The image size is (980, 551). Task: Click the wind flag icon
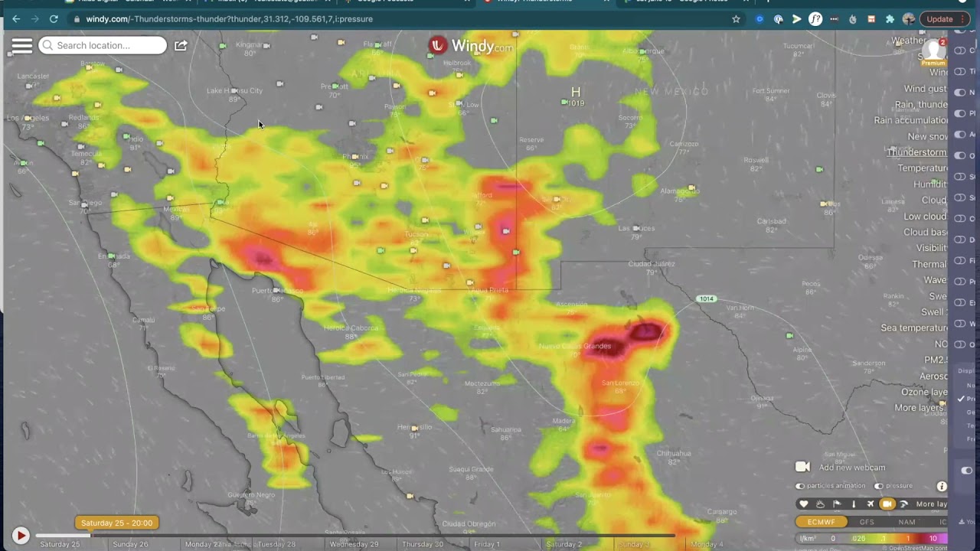point(837,504)
